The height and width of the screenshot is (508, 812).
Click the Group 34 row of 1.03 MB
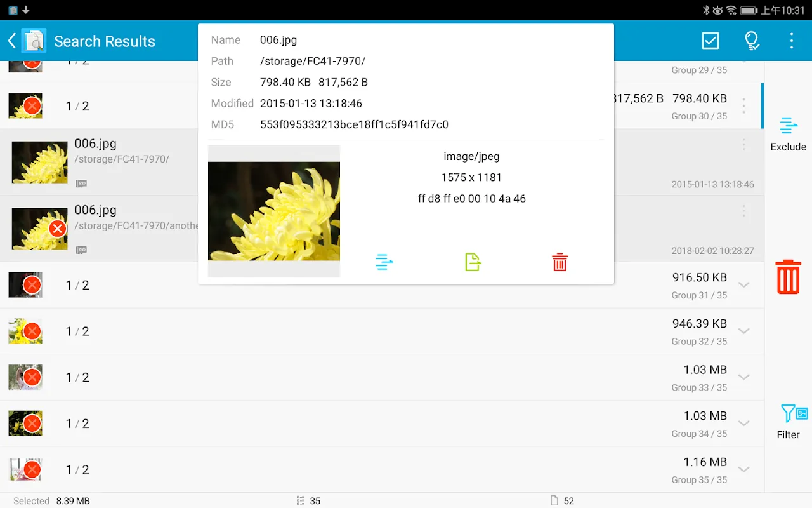(x=381, y=424)
